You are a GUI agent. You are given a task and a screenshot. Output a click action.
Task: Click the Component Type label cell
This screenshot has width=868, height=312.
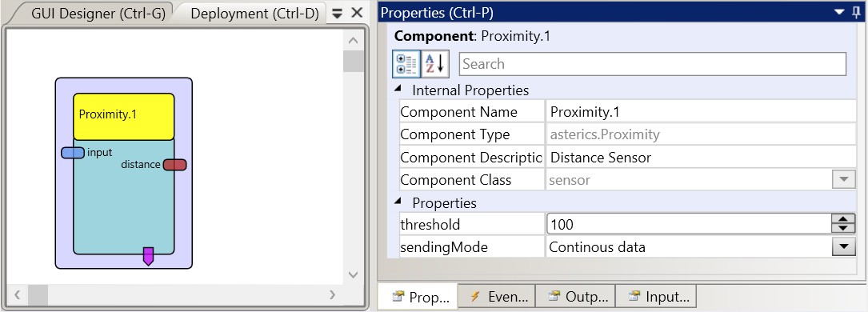point(472,135)
